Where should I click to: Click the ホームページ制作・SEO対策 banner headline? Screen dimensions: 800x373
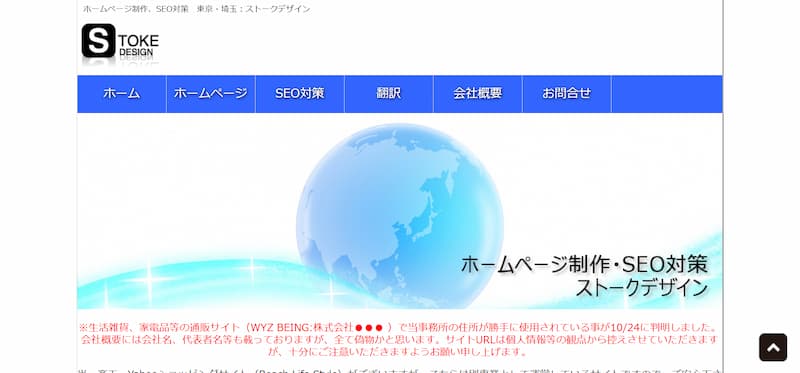585,265
